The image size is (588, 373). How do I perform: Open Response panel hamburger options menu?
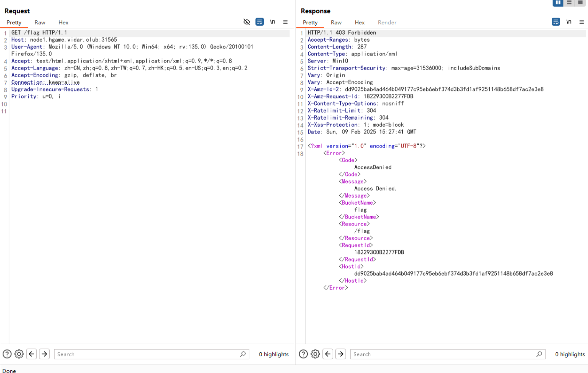click(581, 22)
